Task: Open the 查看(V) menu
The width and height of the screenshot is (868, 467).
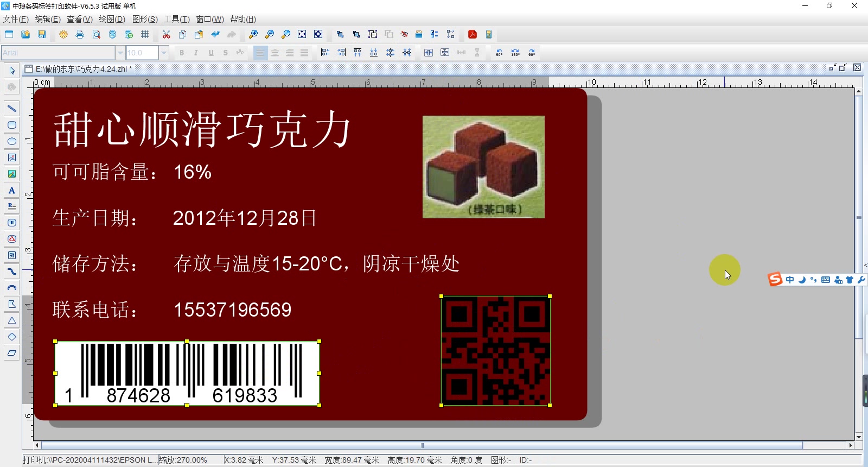Action: point(80,19)
